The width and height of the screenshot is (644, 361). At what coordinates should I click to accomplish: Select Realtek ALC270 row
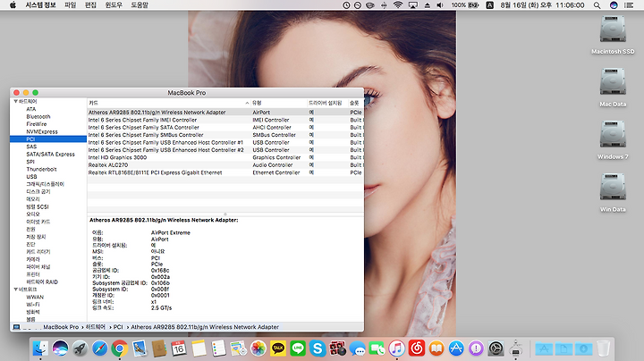click(x=225, y=165)
